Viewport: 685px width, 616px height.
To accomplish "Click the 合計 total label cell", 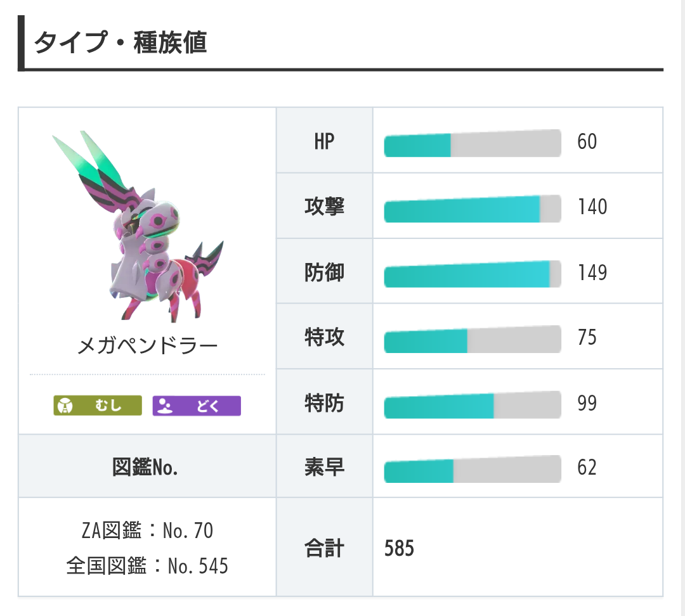I will pyautogui.click(x=324, y=548).
